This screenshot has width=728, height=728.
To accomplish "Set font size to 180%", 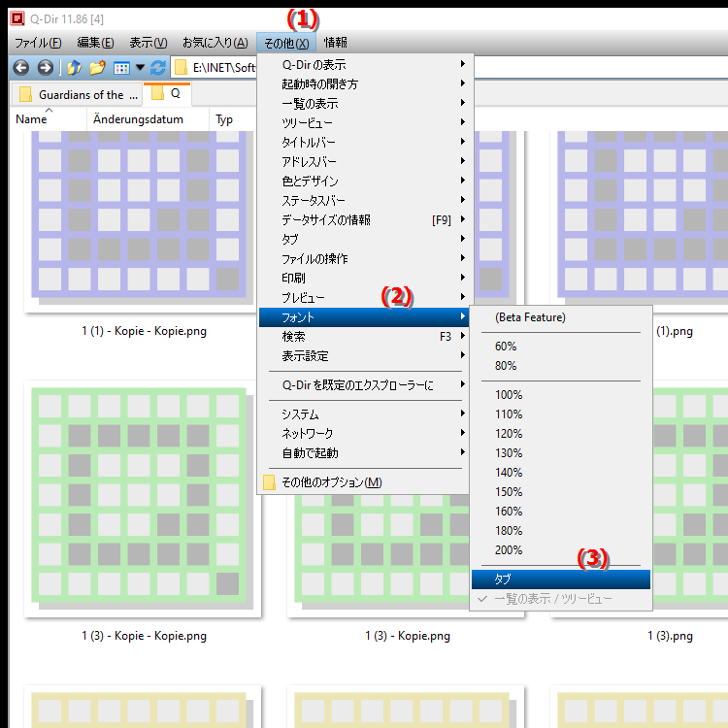I will click(561, 531).
